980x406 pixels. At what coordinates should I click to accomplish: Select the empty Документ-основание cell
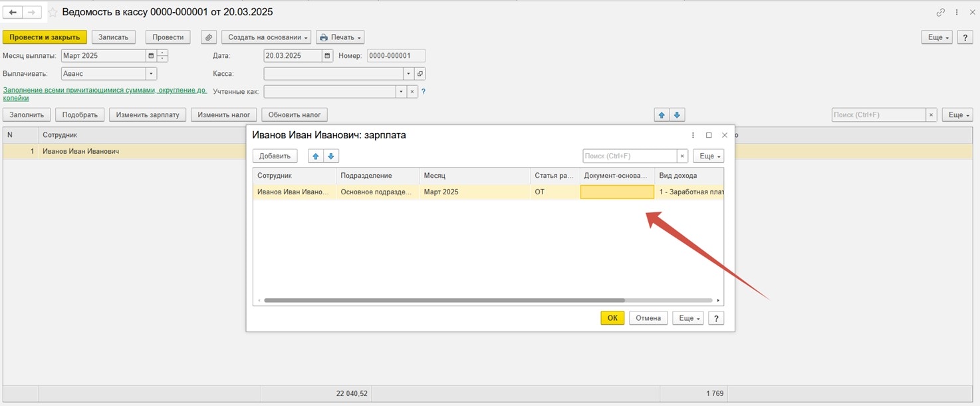617,192
